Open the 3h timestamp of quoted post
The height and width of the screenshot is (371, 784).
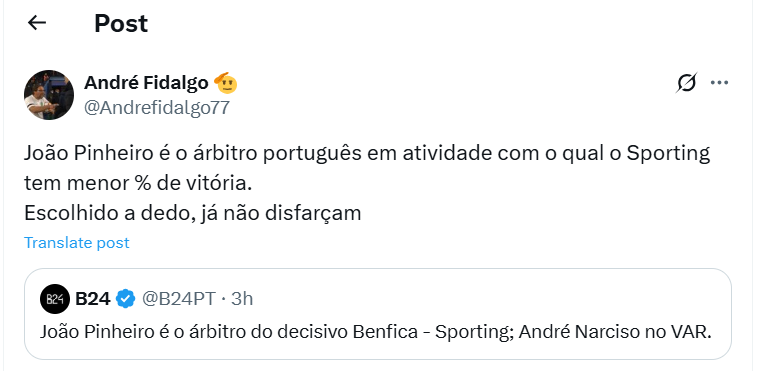[242, 299]
